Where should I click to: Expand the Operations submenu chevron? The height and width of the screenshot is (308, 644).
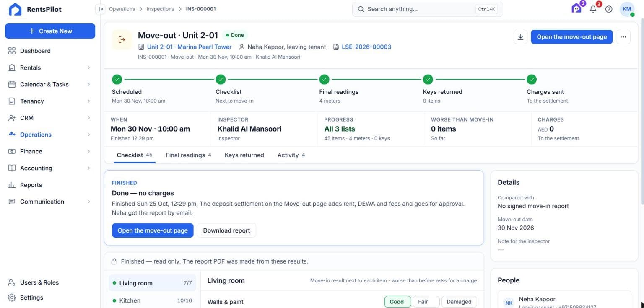(88, 135)
